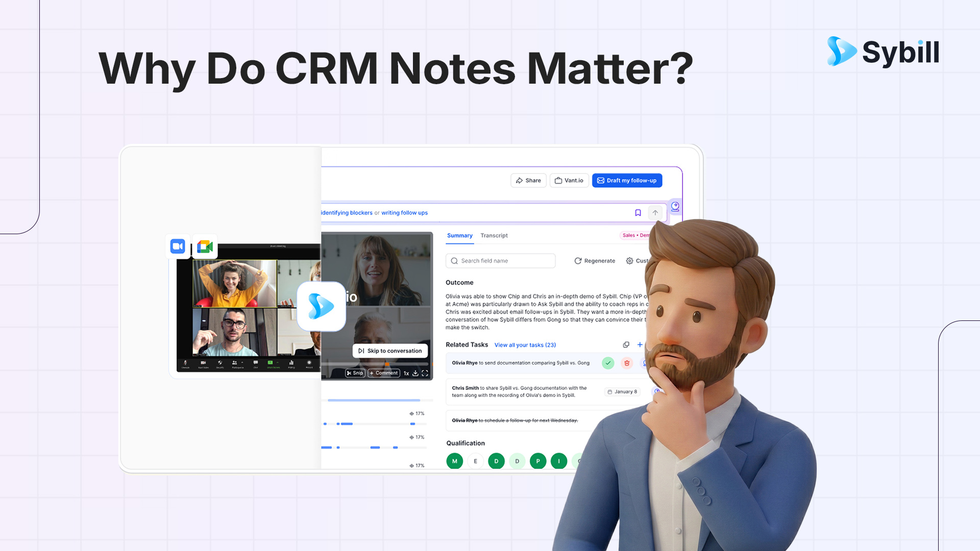Select the I qualification badge

[559, 461]
